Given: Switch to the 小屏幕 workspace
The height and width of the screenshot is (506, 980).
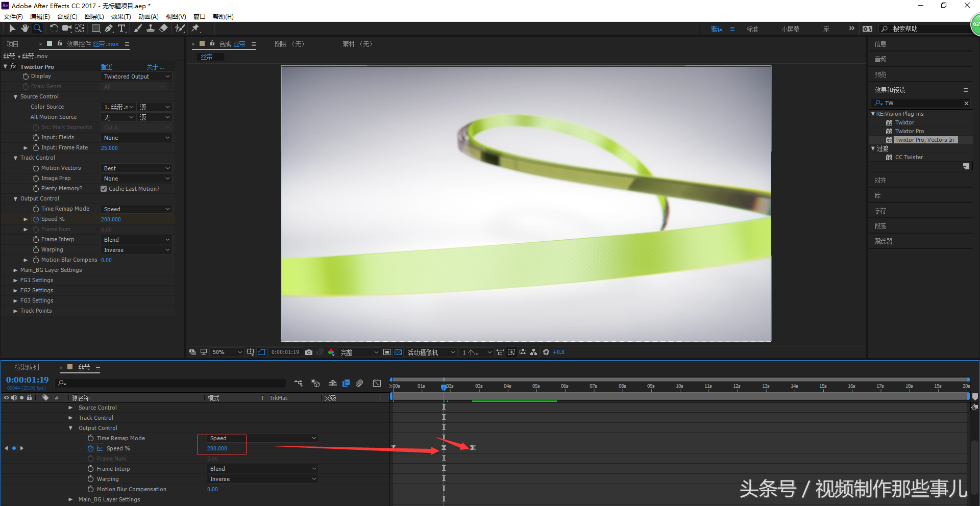Looking at the screenshot, I should [791, 29].
